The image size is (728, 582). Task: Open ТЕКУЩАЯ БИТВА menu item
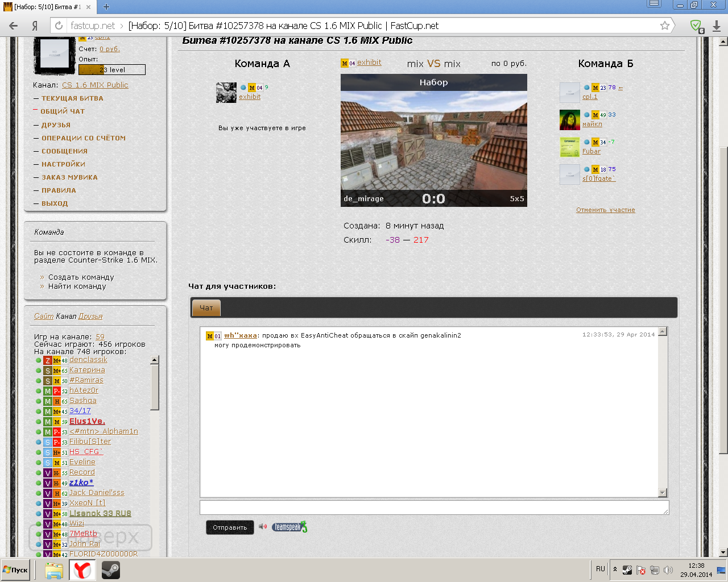[72, 98]
